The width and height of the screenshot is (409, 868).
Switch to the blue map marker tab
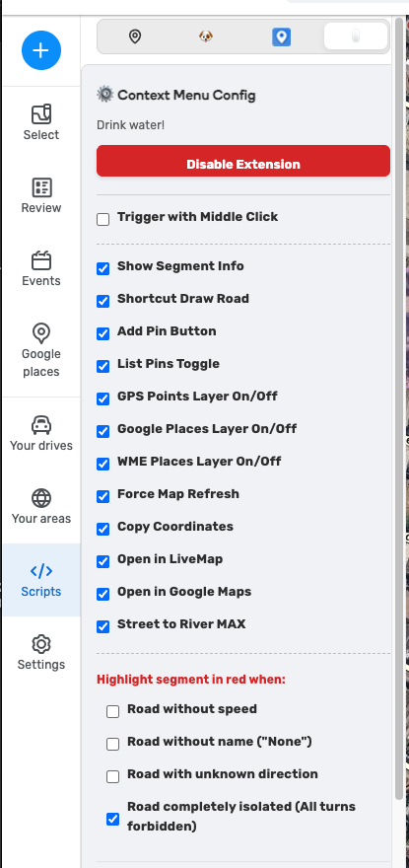(281, 37)
